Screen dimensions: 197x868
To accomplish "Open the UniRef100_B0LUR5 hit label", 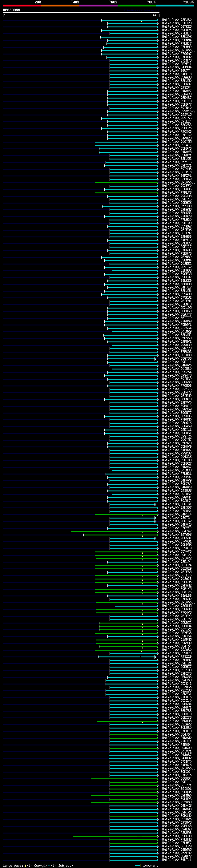I will [176, 30].
